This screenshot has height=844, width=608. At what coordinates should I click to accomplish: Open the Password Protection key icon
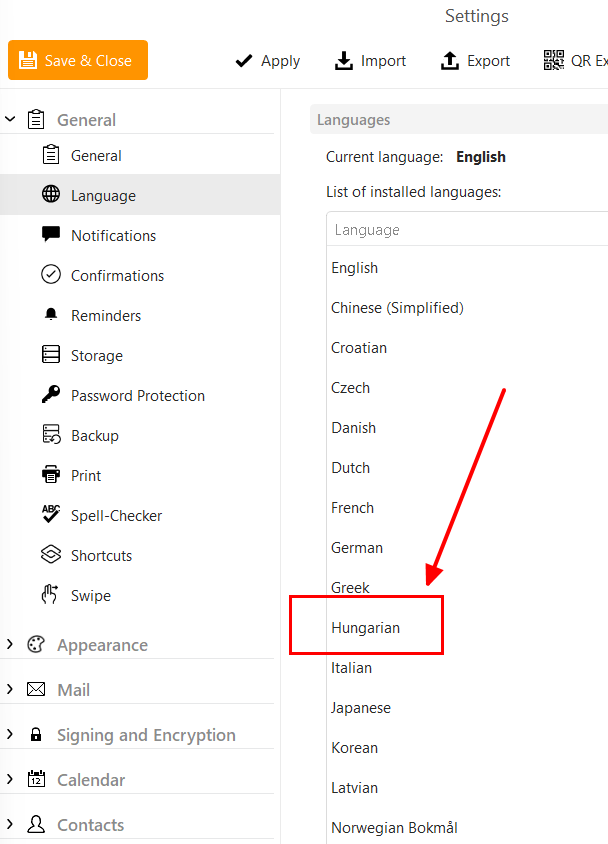click(51, 395)
